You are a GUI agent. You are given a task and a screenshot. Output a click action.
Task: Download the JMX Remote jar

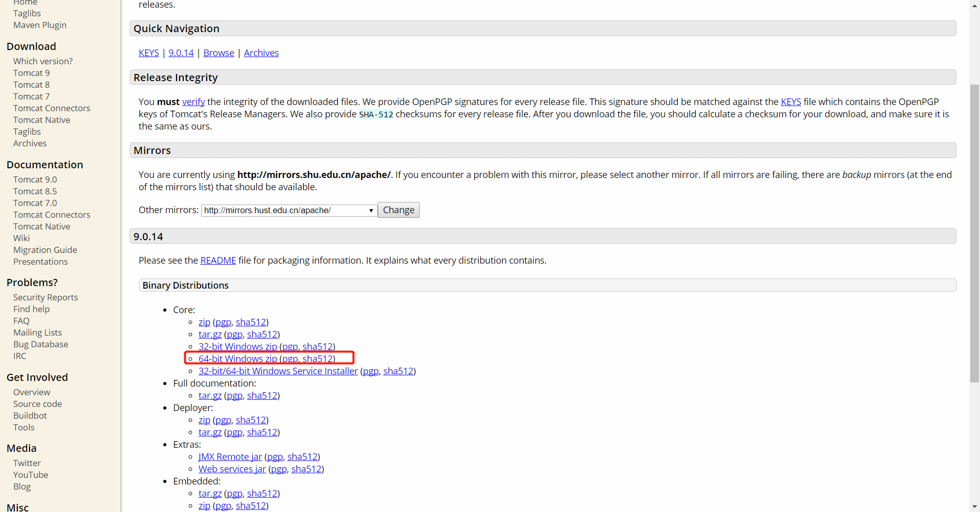[230, 457]
